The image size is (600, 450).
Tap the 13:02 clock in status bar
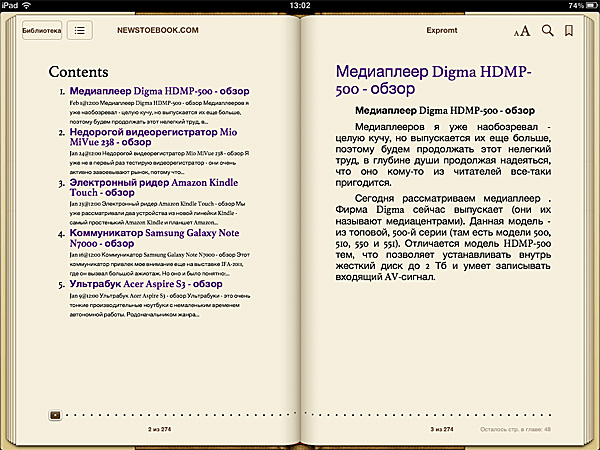point(299,6)
